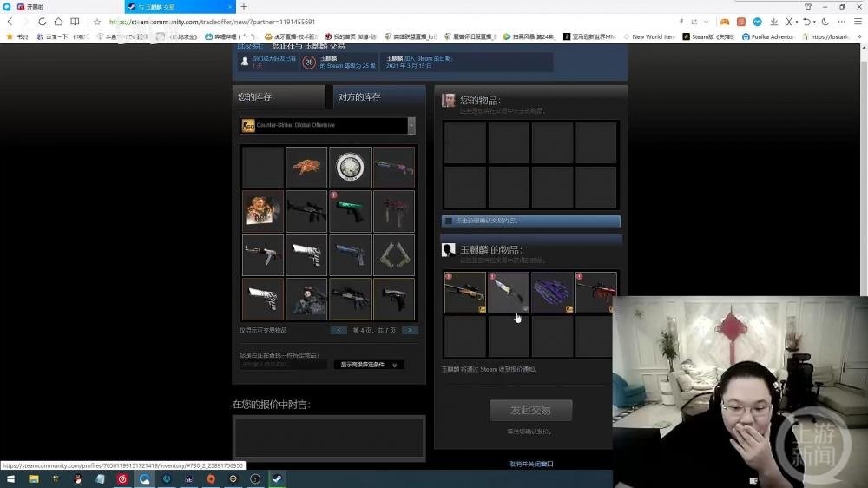
Task: Switch to the Steam trade browser tab
Action: click(x=180, y=7)
